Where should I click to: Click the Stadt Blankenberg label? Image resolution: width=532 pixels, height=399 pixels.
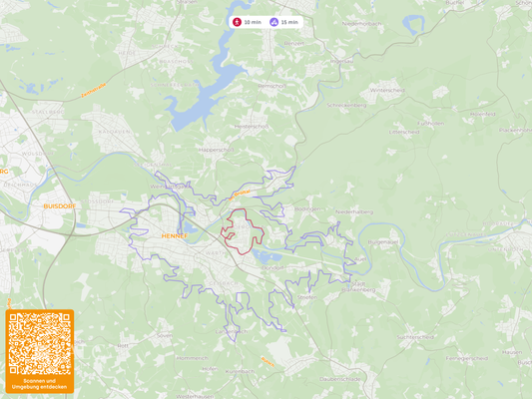click(358, 286)
